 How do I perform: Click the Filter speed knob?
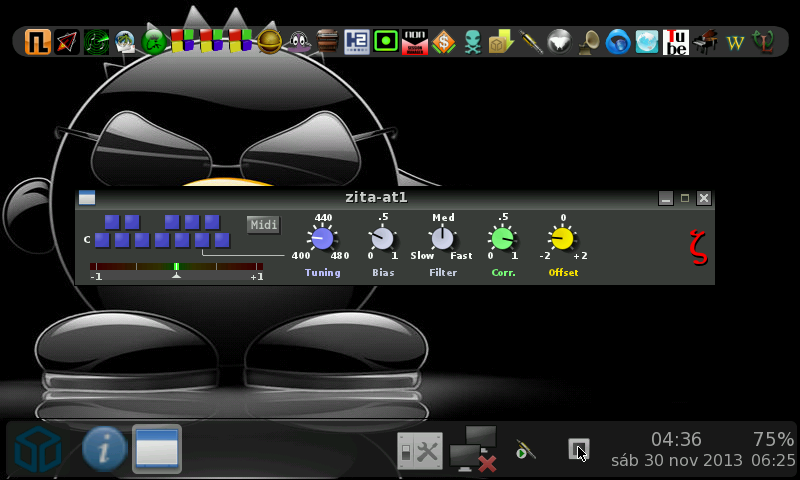[442, 239]
